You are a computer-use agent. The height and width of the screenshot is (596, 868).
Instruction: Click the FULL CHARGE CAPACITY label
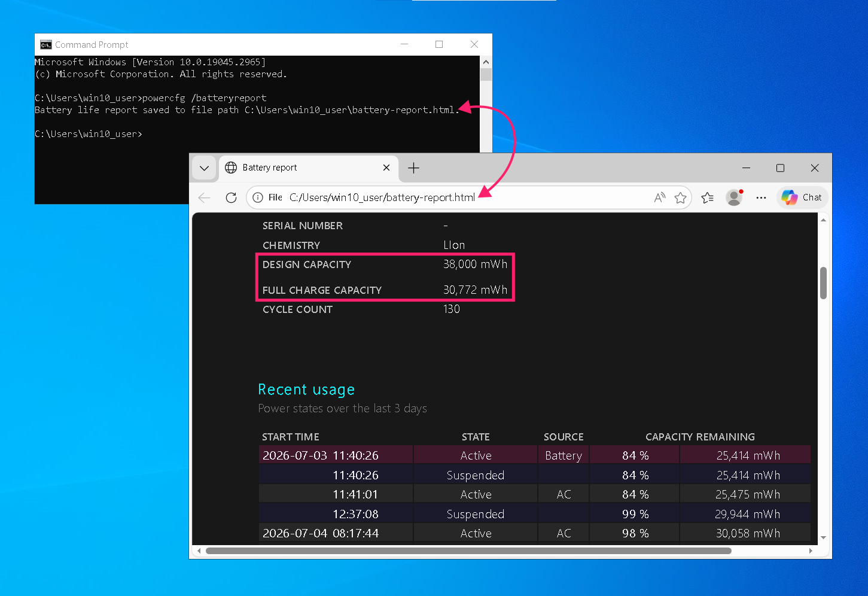[322, 290]
